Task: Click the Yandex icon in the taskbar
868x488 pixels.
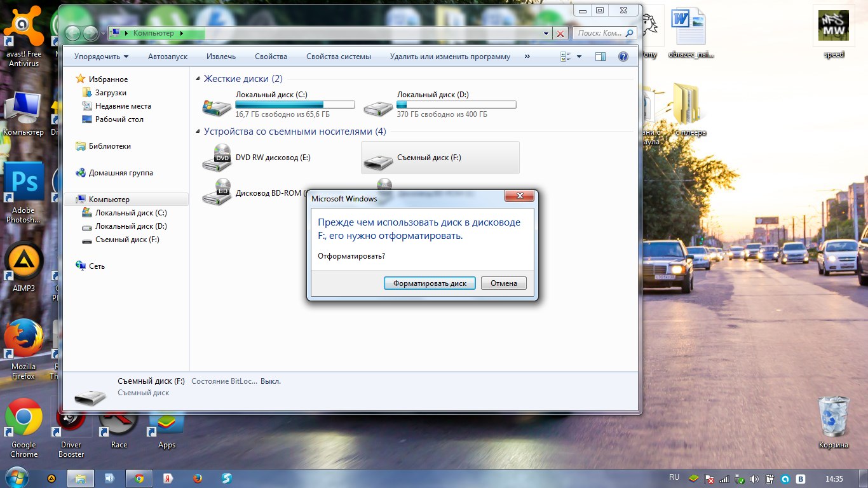Action: pos(168,478)
